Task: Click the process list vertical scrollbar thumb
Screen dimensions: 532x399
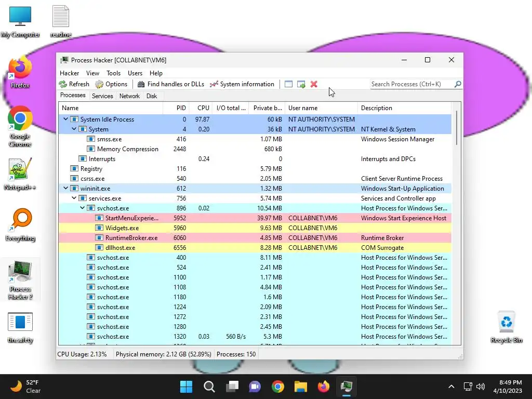Action: pyautogui.click(x=457, y=128)
